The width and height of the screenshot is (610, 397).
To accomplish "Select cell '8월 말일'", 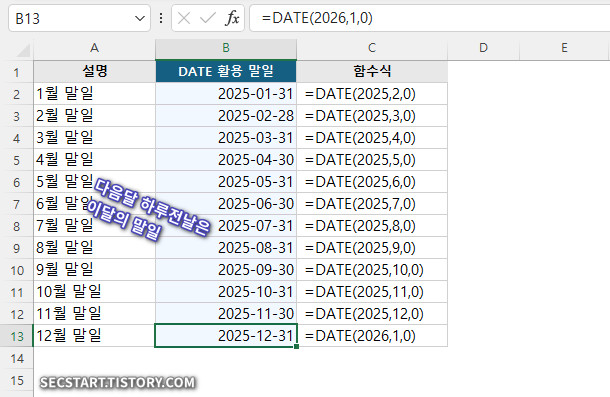I will coord(95,248).
